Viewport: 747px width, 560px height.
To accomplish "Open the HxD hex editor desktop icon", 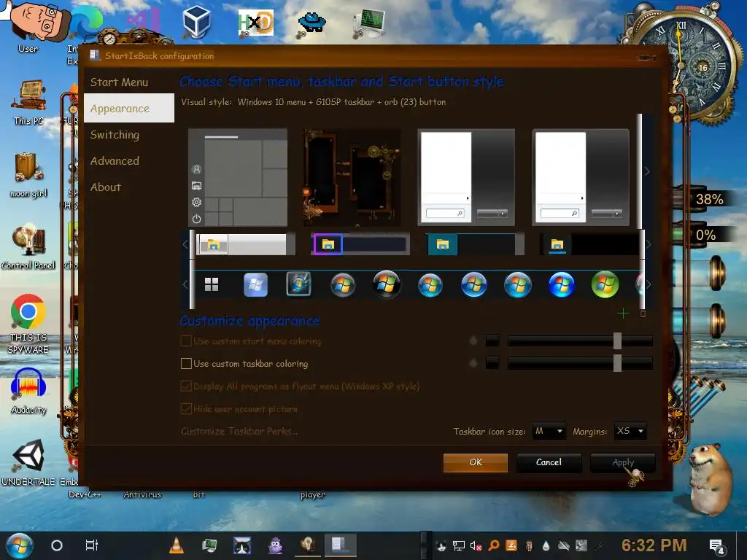I will click(x=256, y=23).
